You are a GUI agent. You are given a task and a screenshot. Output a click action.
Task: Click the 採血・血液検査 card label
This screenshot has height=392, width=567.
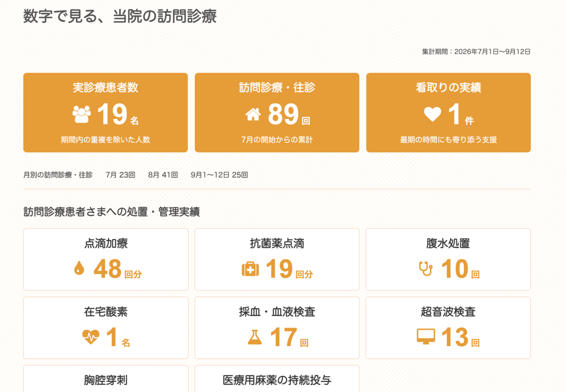coord(277,312)
